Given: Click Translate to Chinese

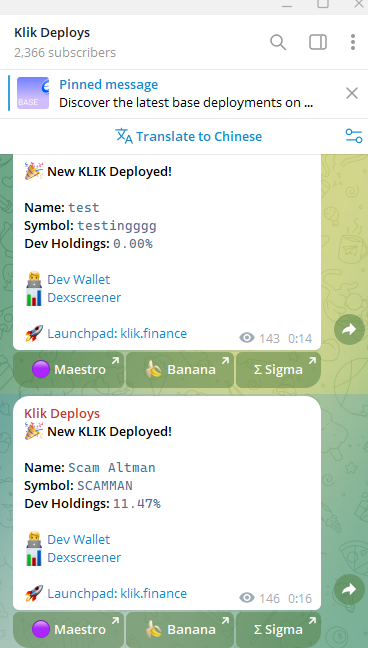Looking at the screenshot, I should (x=189, y=136).
